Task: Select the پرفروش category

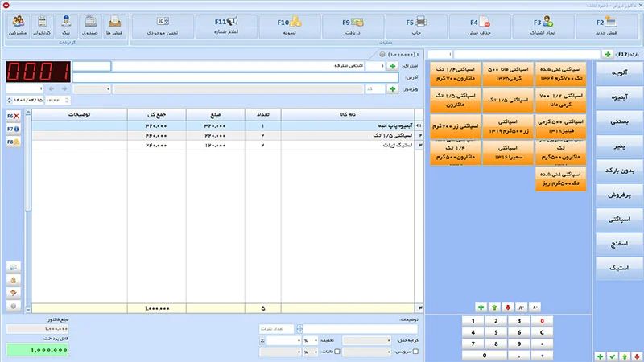Action: click(619, 195)
